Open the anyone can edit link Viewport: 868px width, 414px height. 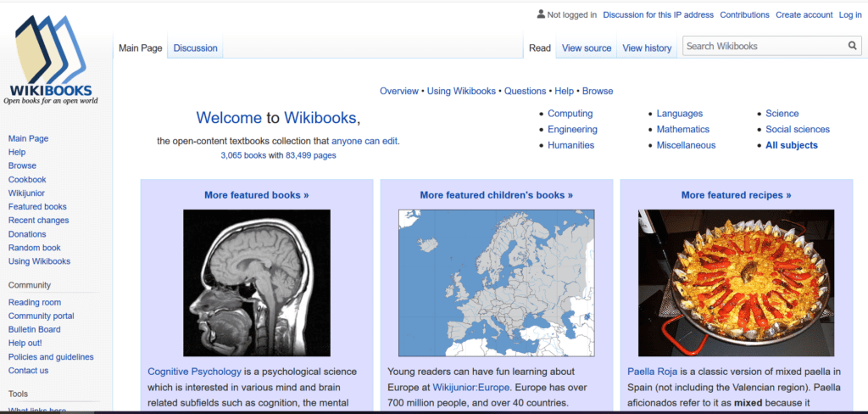point(364,141)
